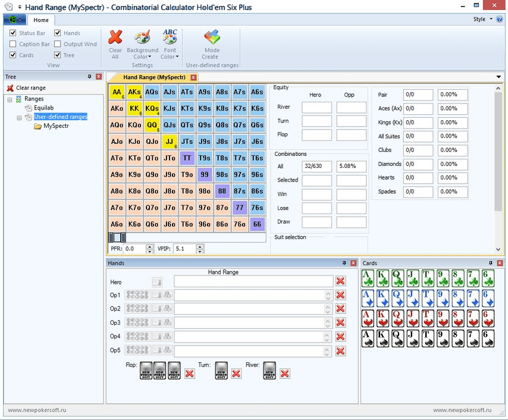Click the Hero hand range input field

click(253, 281)
